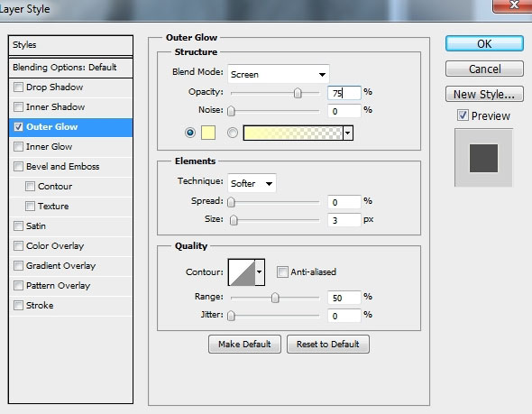This screenshot has width=532, height=414.
Task: Open the Blend Mode Screen dropdown
Action: pyautogui.click(x=279, y=74)
